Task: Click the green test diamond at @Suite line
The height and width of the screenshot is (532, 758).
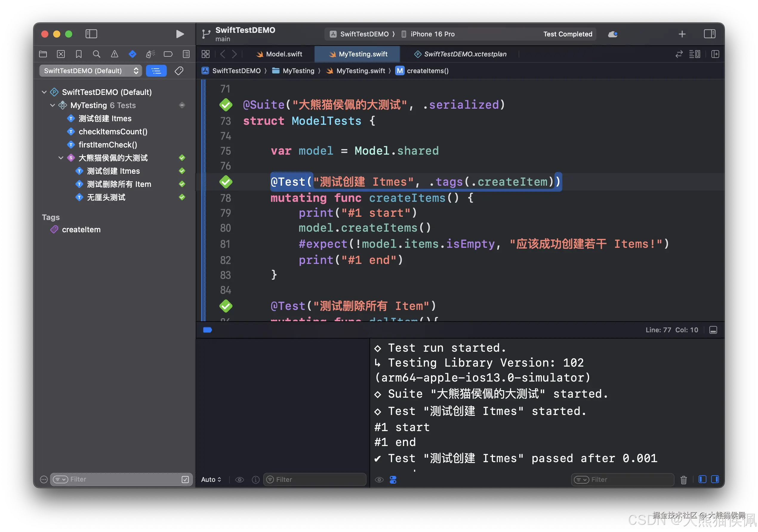Action: tap(226, 105)
